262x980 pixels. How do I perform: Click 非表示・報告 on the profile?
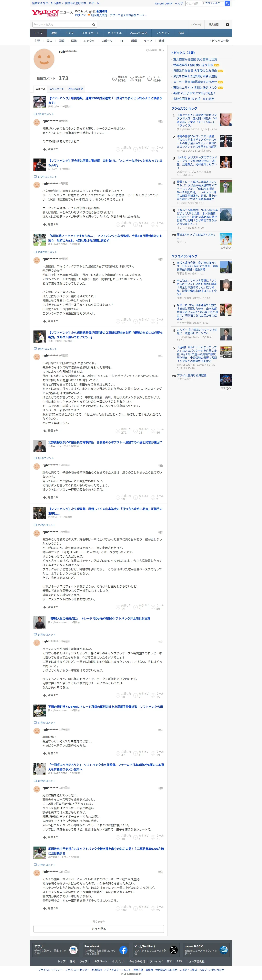coord(155,50)
